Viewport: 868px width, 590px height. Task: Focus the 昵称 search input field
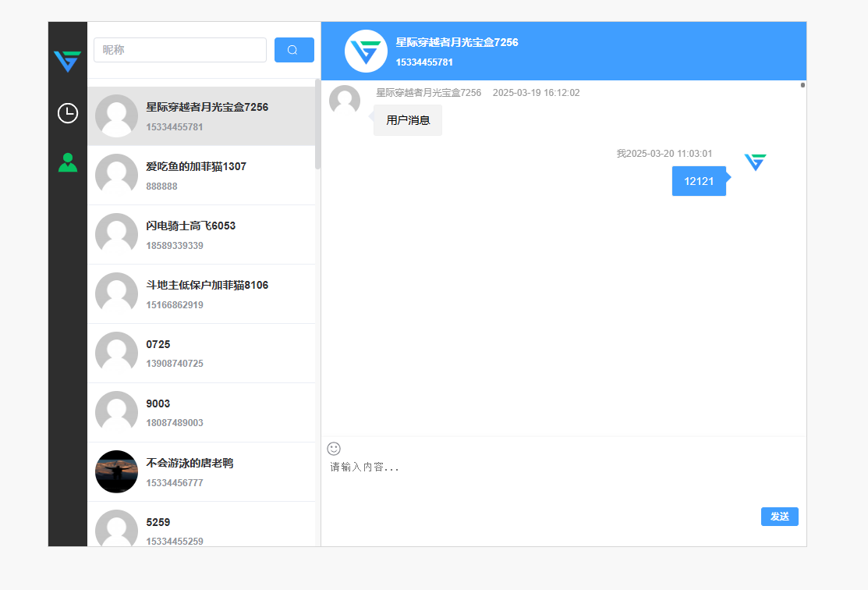click(x=180, y=50)
